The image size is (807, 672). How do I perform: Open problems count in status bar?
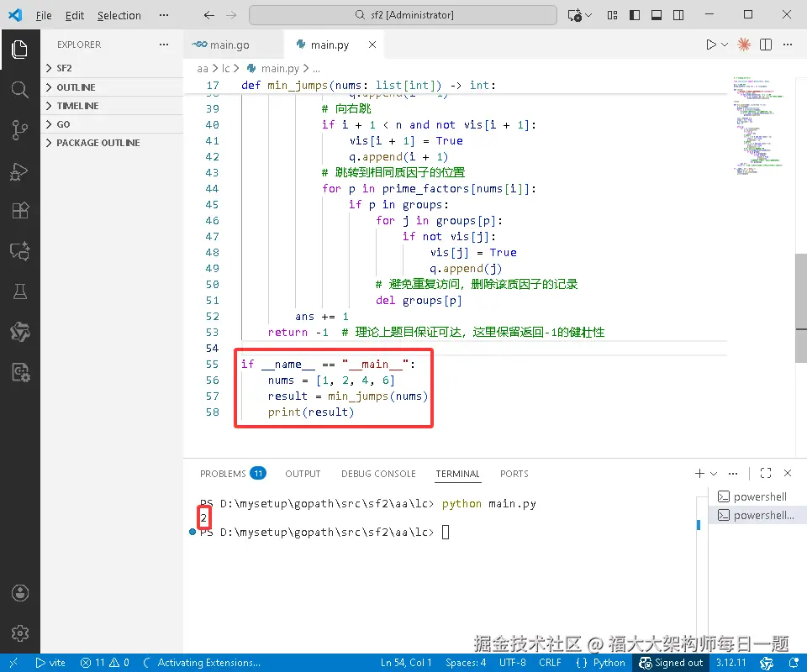(x=105, y=663)
